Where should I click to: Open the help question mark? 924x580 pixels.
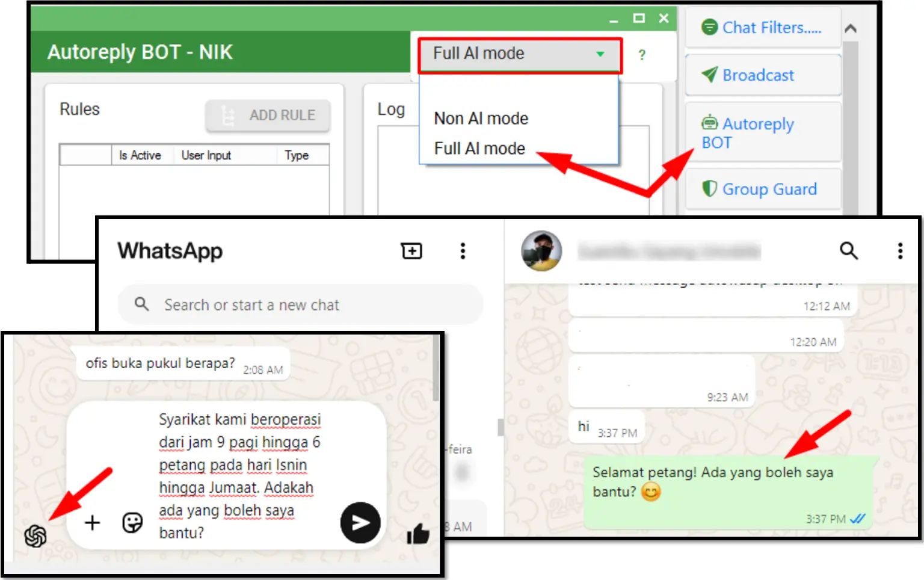(642, 55)
